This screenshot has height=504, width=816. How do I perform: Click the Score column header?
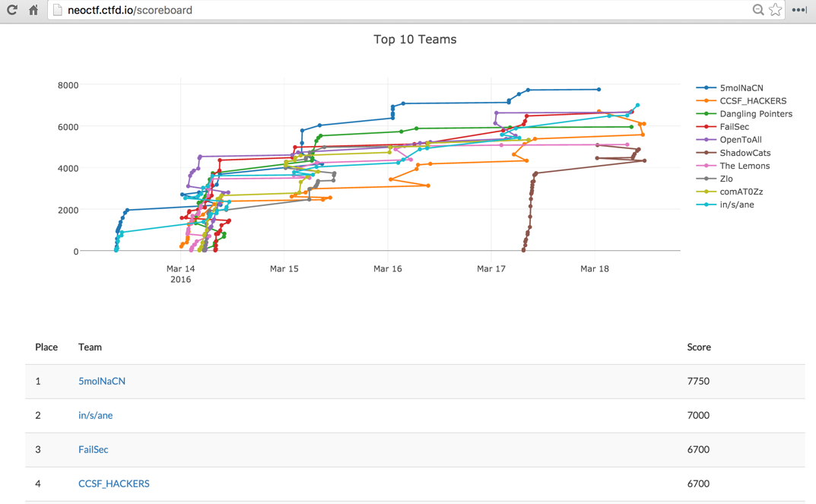pyautogui.click(x=698, y=347)
